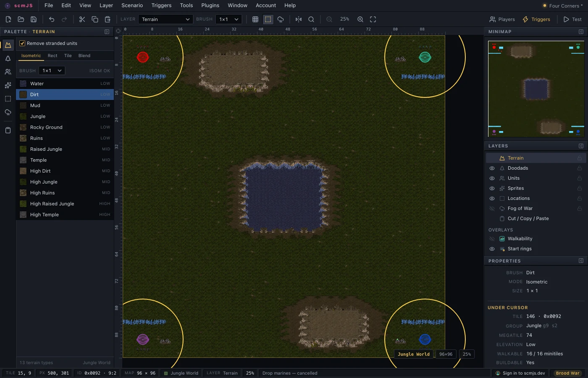This screenshot has height=378, width=588.
Task: Collapse the Minimap panel
Action: [581, 32]
